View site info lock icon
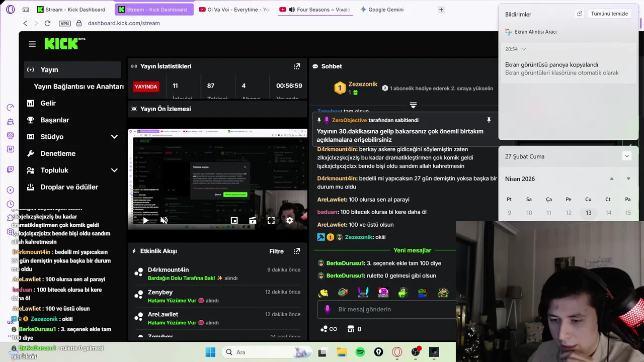This screenshot has width=644, height=362. (x=79, y=23)
